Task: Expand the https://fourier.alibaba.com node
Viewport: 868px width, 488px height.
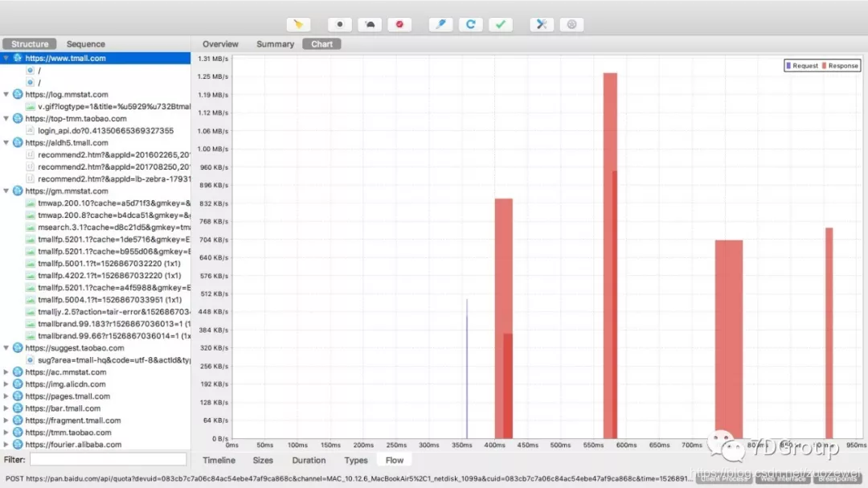Action: pyautogui.click(x=6, y=445)
